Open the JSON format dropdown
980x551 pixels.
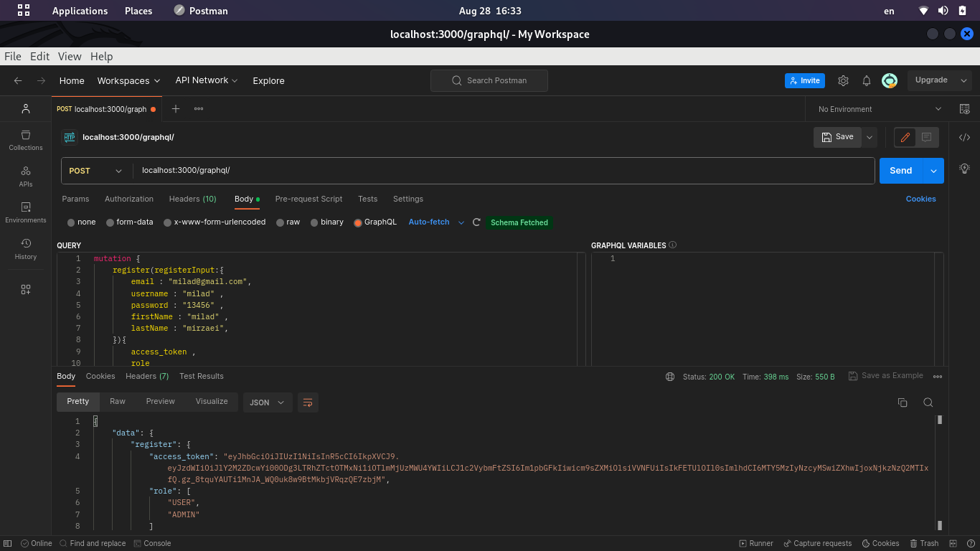(x=268, y=402)
